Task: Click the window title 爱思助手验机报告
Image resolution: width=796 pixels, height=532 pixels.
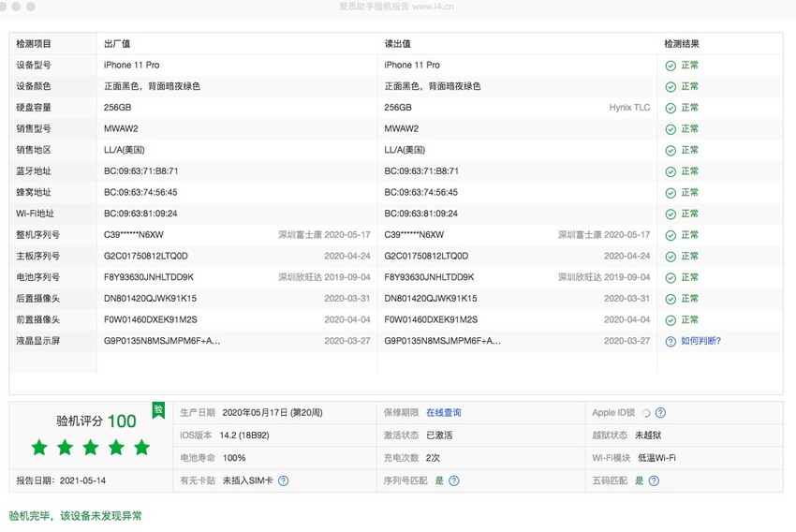Action: point(375,7)
